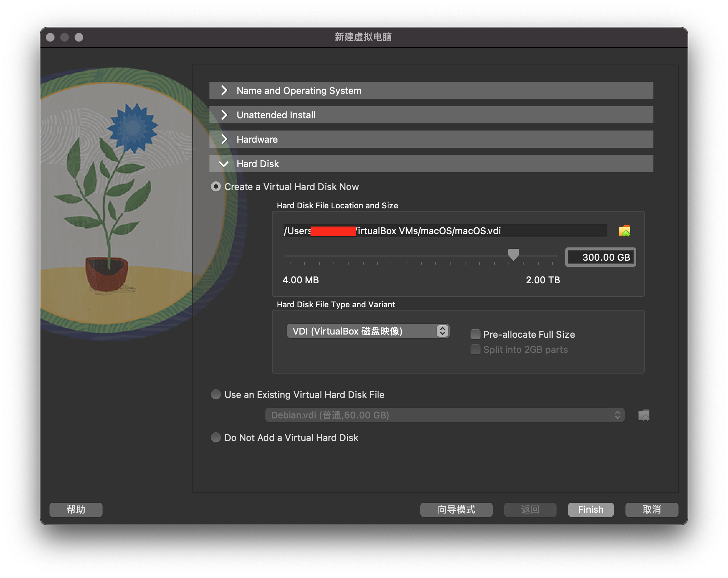Image resolution: width=728 pixels, height=578 pixels.
Task: Click the 2.00 TB maximum size label
Action: point(543,280)
